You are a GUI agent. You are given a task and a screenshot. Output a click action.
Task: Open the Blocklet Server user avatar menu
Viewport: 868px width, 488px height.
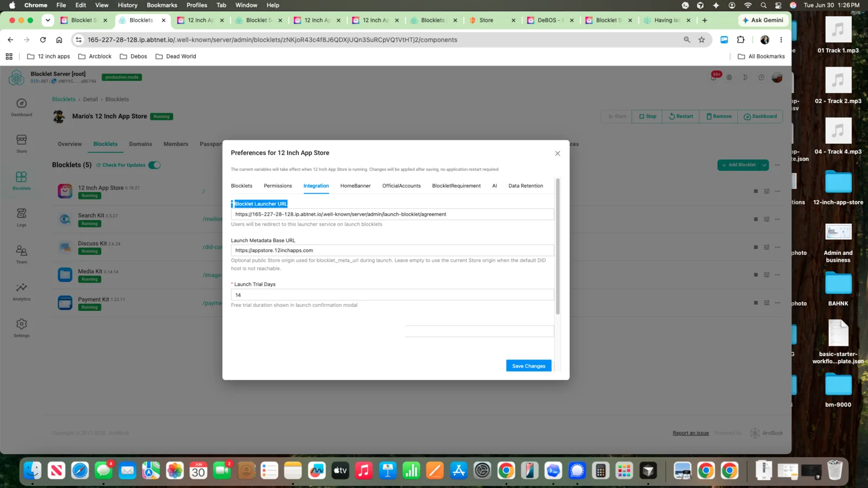777,78
